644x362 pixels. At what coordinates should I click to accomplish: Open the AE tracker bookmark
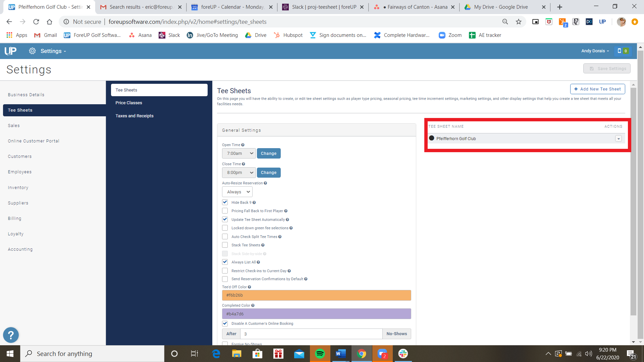[x=485, y=35]
